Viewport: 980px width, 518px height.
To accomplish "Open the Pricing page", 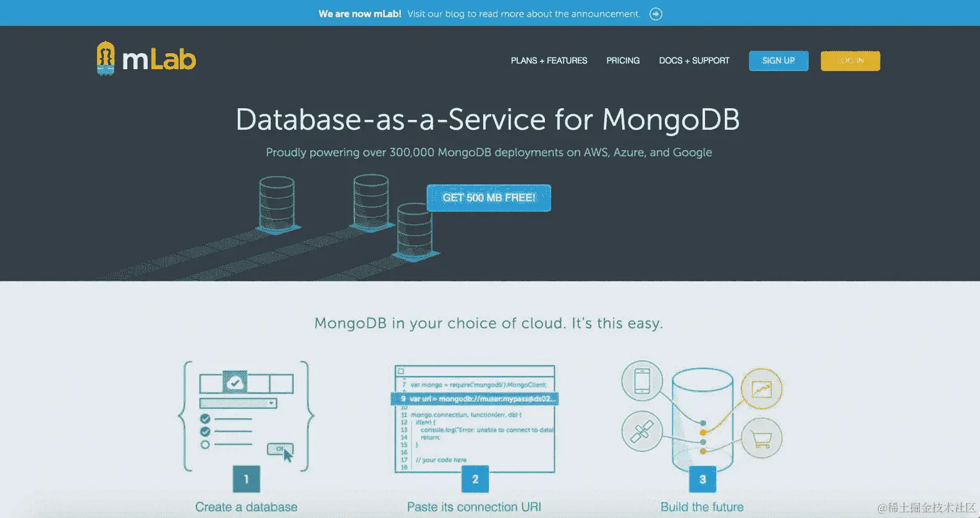I will tap(623, 61).
